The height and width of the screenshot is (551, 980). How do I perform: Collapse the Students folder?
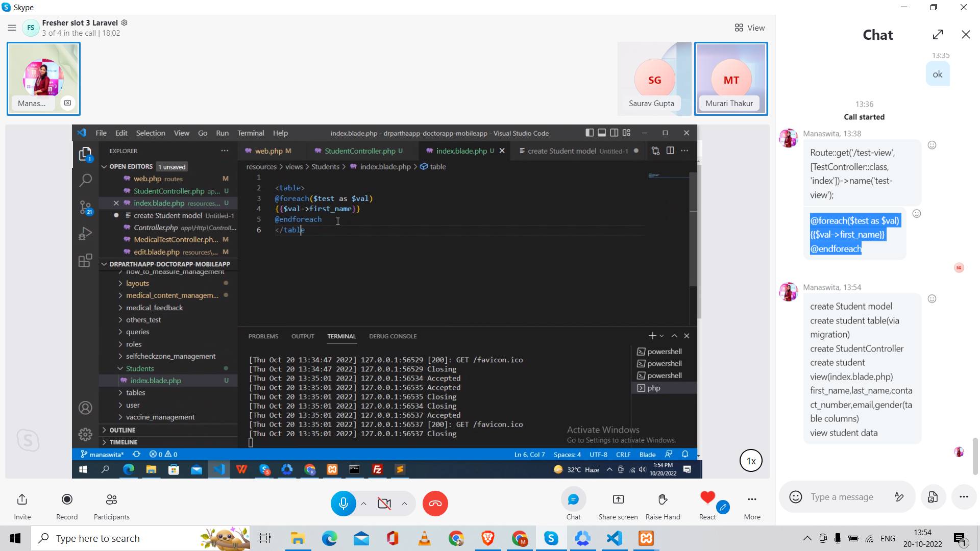point(140,369)
